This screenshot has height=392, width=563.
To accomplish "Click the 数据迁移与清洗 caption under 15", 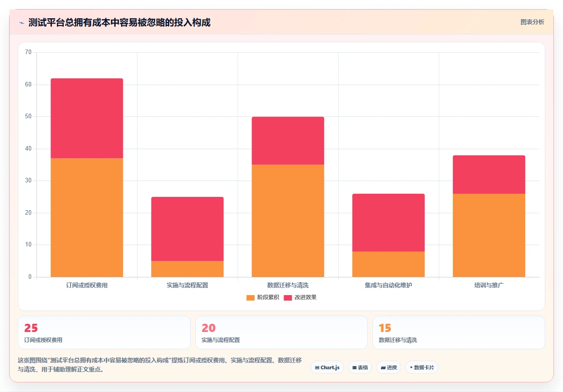I will [x=398, y=340].
